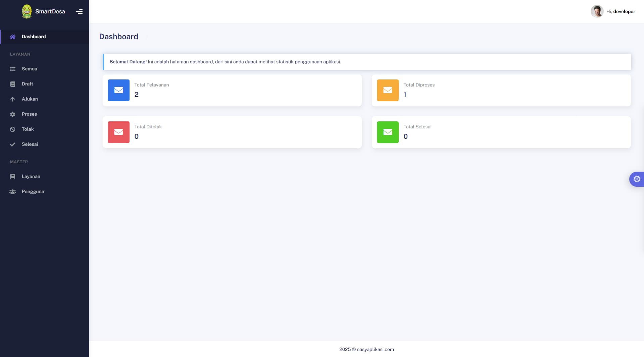Select the Tolak ban icon
Image resolution: width=644 pixels, height=357 pixels.
pos(12,129)
